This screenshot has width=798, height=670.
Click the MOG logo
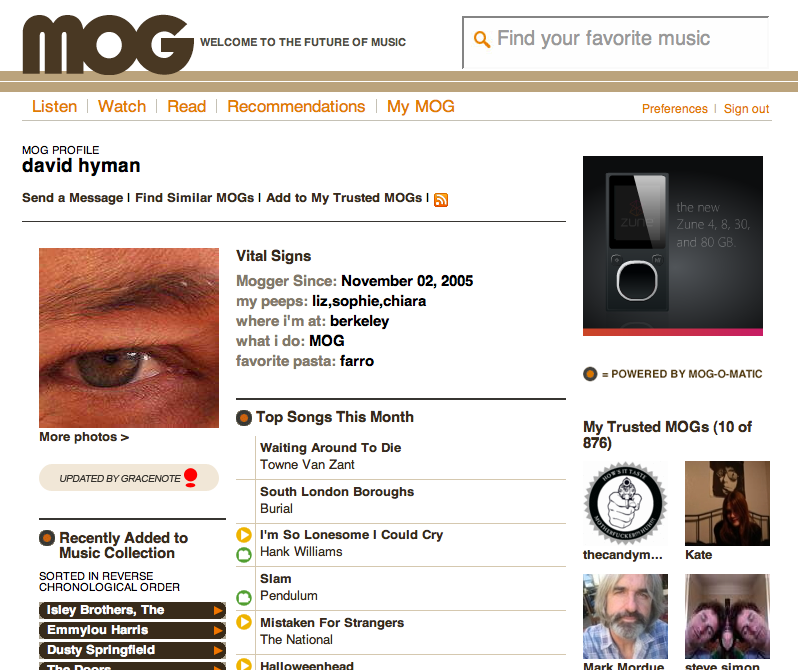click(108, 44)
